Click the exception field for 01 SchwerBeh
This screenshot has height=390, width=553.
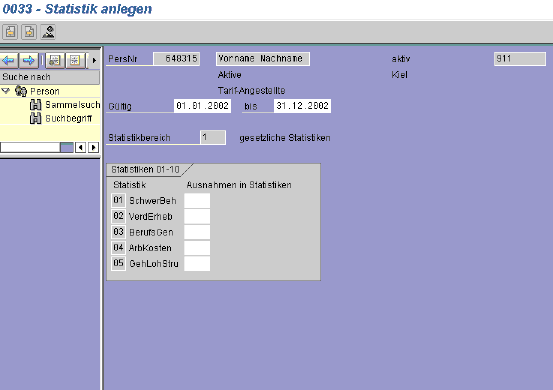pos(197,200)
